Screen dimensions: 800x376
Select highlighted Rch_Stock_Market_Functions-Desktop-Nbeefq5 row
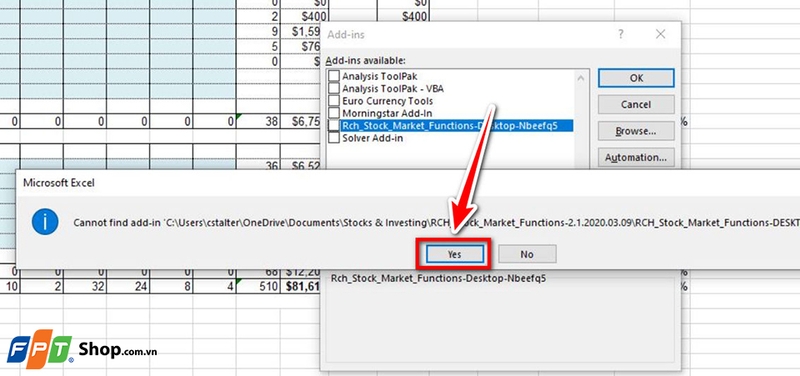457,125
